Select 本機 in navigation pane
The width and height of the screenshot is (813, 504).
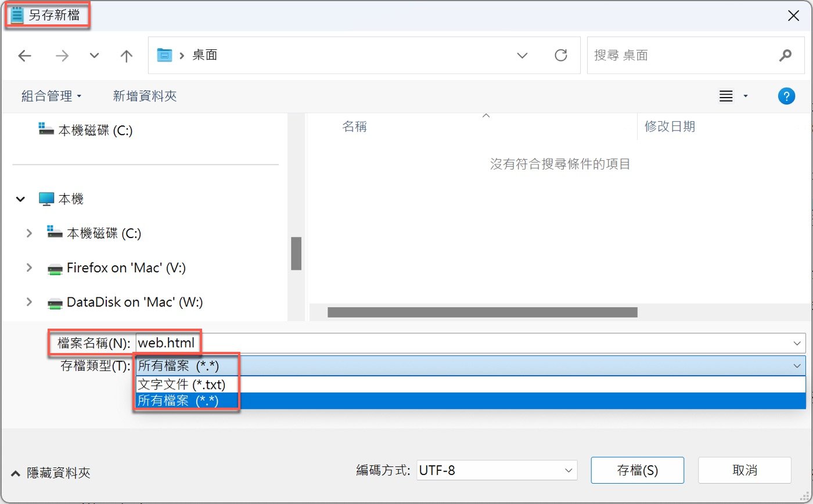coord(62,199)
